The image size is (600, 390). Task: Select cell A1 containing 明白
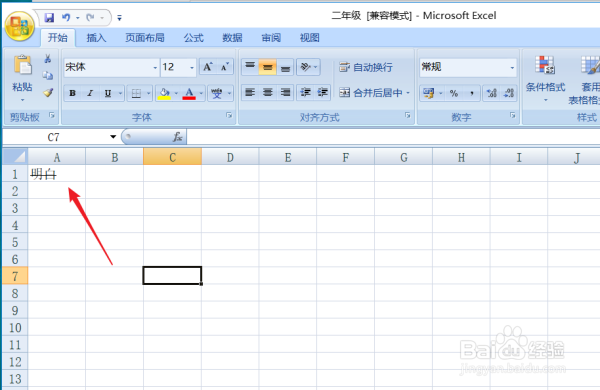click(x=57, y=174)
